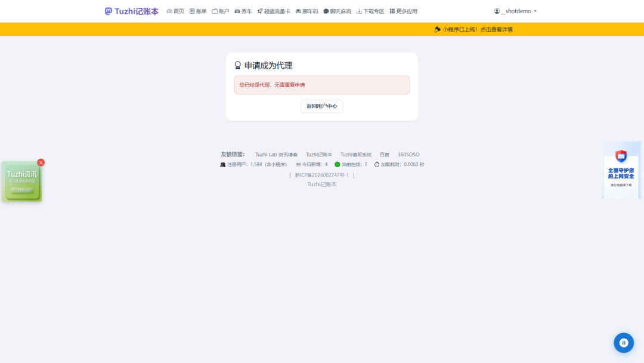Click the user avatar icon beside _shotdemo
This screenshot has width=644, height=363.
(497, 11)
